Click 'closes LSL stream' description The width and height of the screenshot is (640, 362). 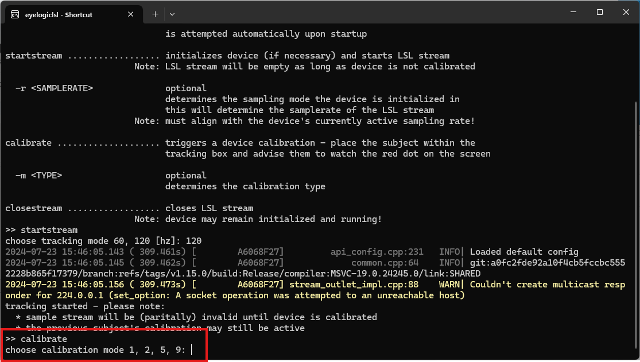pyautogui.click(x=209, y=208)
